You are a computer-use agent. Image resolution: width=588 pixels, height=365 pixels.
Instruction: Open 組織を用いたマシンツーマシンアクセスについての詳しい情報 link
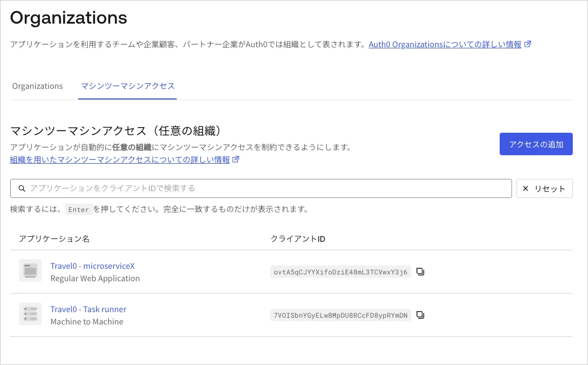click(x=120, y=160)
